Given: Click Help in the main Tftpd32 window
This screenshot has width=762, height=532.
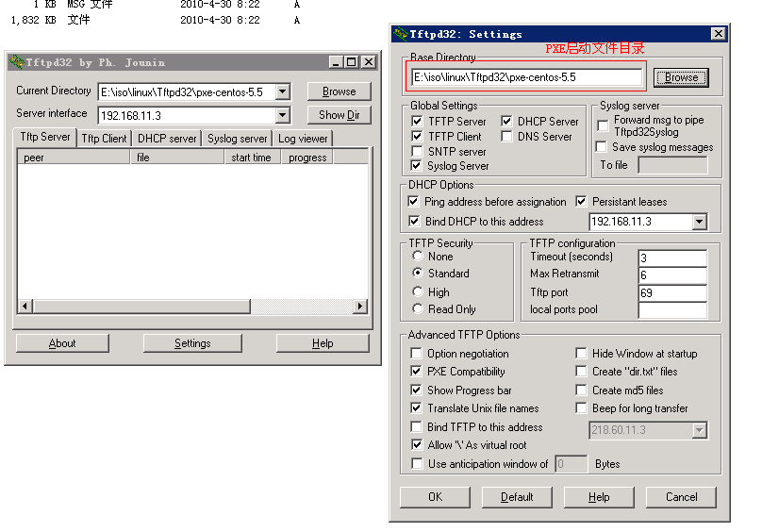Looking at the screenshot, I should (x=323, y=343).
